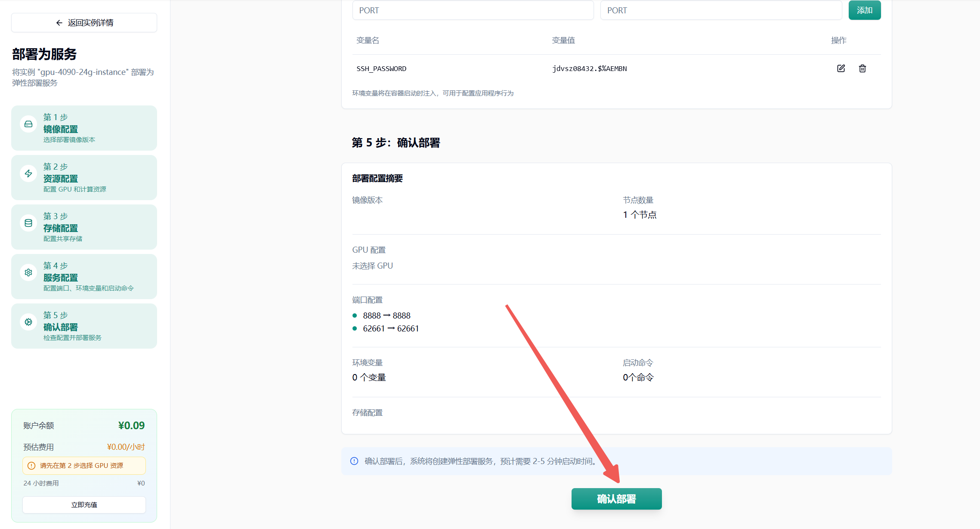Click the image config step 1 icon
Screen dimensions: 980x529
pyautogui.click(x=28, y=124)
